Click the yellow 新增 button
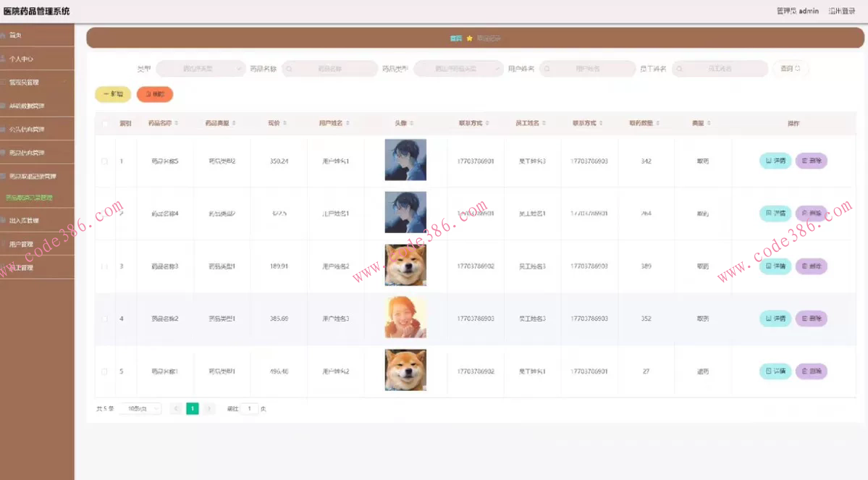The width and height of the screenshot is (868, 480). point(113,94)
